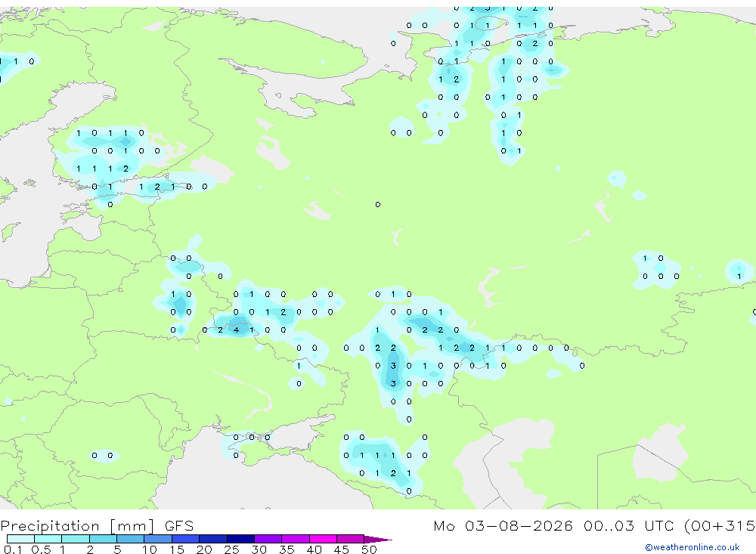Click the '0.5' legend scale label
This screenshot has height=554, width=756.
[x=41, y=549]
